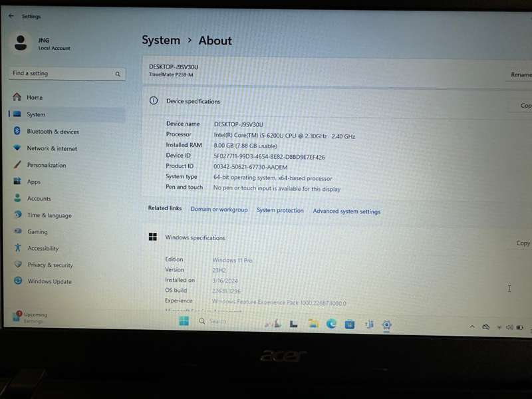The width and height of the screenshot is (532, 399).
Task: Click the Pen and touch value text
Action: pos(277,189)
